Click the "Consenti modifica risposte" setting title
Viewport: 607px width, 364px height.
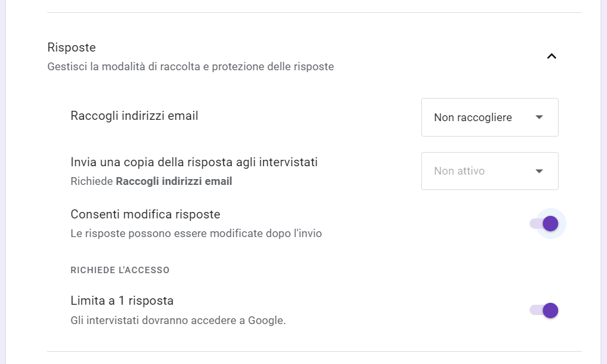click(x=145, y=215)
